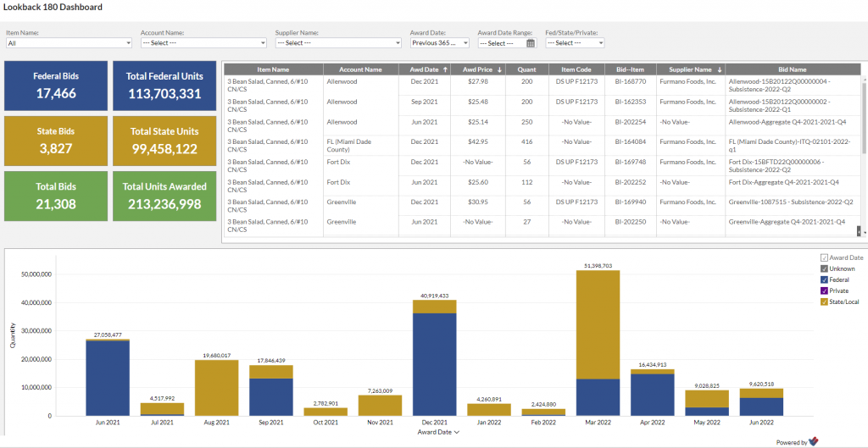Toggle the Private legend checkbox
The image size is (868, 448).
coord(824,290)
